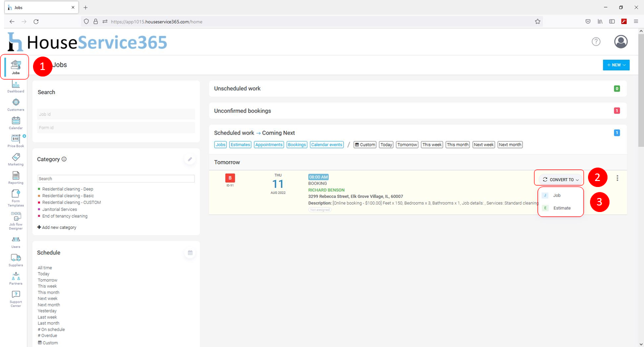The height and width of the screenshot is (347, 644).
Task: Select Janitorial Services category
Action: [59, 209]
